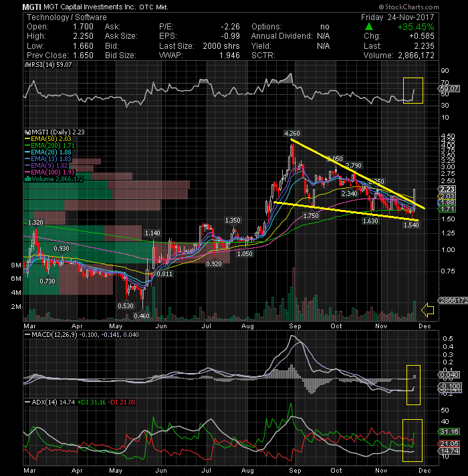Click the 1.540 price label

tap(411, 225)
